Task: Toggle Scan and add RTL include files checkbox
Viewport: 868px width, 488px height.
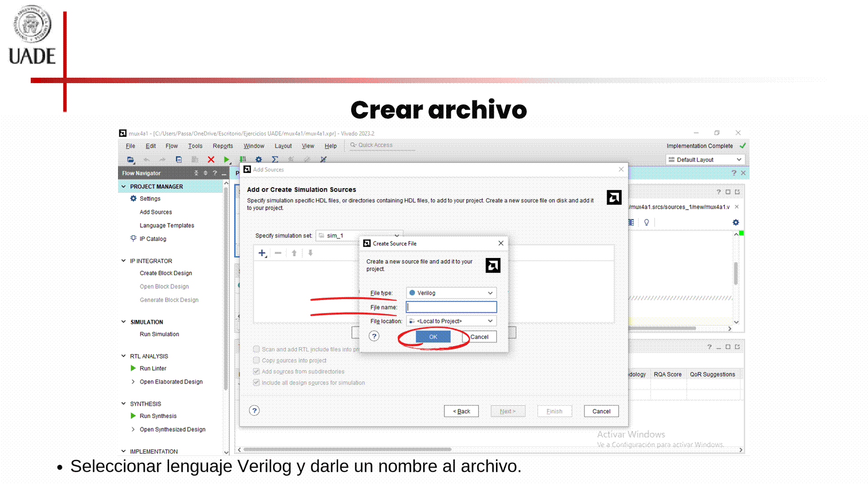Action: (x=256, y=349)
